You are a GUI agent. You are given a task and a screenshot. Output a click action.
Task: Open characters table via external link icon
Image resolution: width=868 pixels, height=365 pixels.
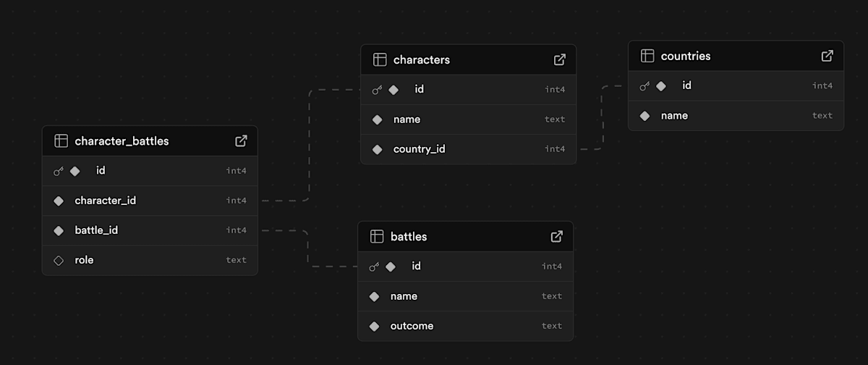(x=559, y=59)
